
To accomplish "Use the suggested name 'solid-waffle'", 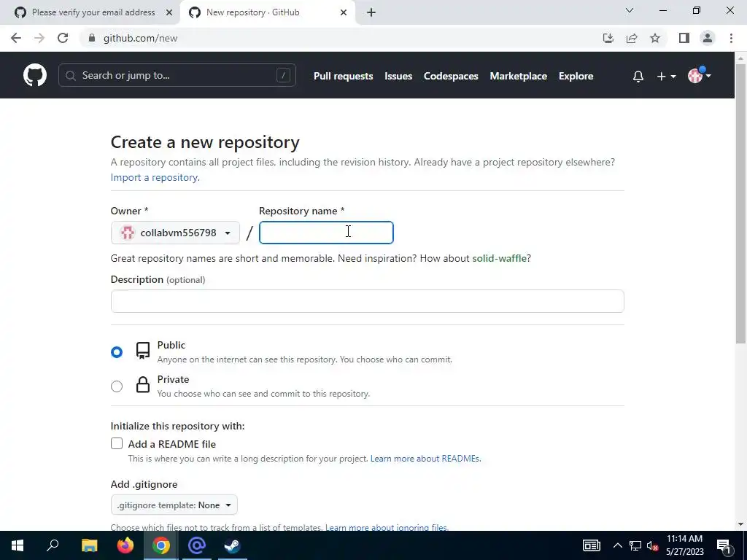I will point(499,258).
